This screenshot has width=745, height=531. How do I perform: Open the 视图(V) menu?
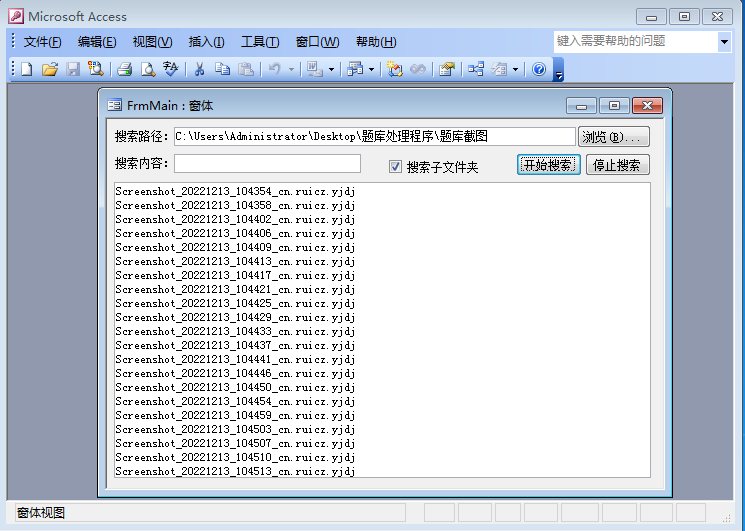coord(153,42)
